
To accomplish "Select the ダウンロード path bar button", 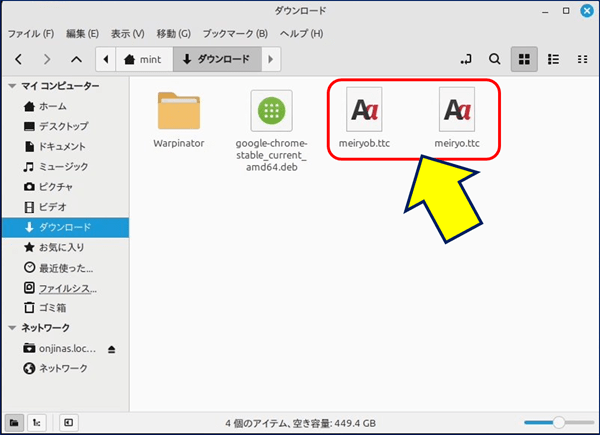I will 217,59.
